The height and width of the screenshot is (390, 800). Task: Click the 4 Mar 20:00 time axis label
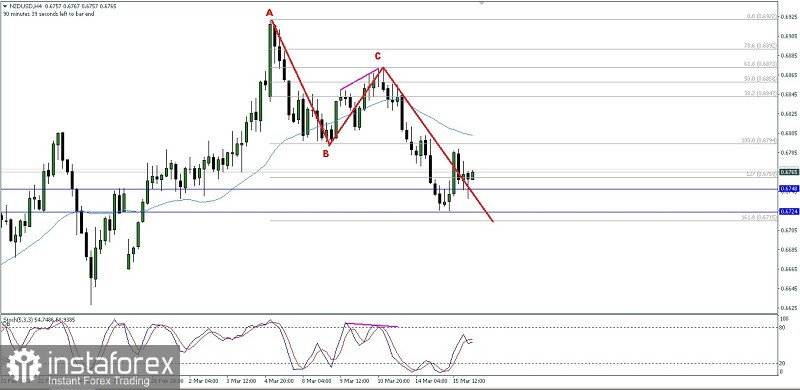[279, 381]
